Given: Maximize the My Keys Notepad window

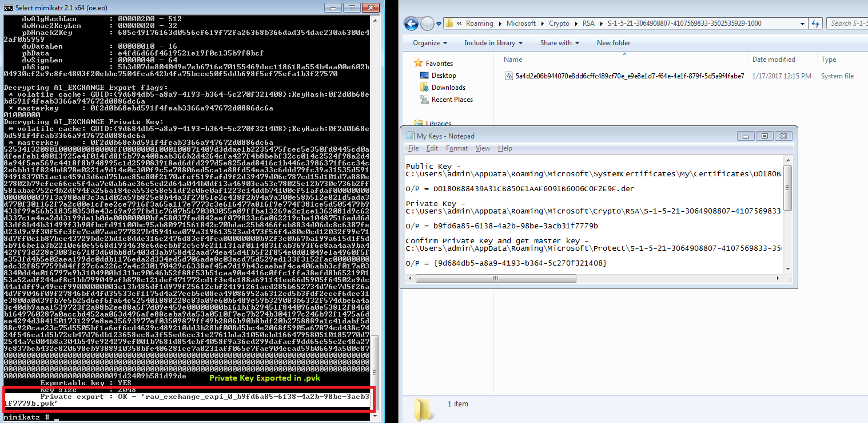Looking at the screenshot, I should point(764,136).
